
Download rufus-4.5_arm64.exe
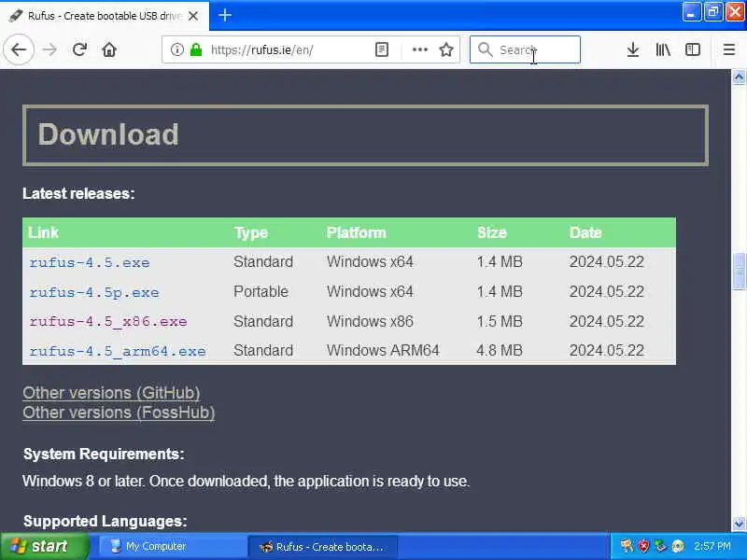coord(118,351)
